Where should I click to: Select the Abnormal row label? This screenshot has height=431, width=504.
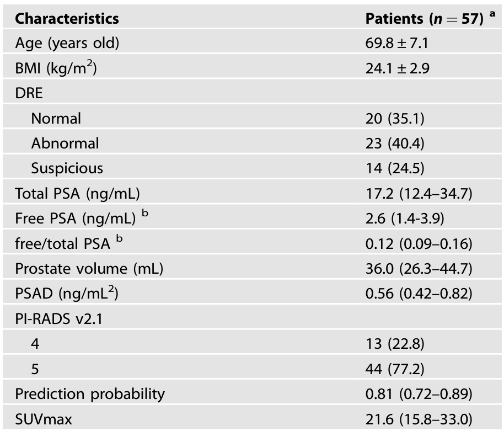pos(65,143)
